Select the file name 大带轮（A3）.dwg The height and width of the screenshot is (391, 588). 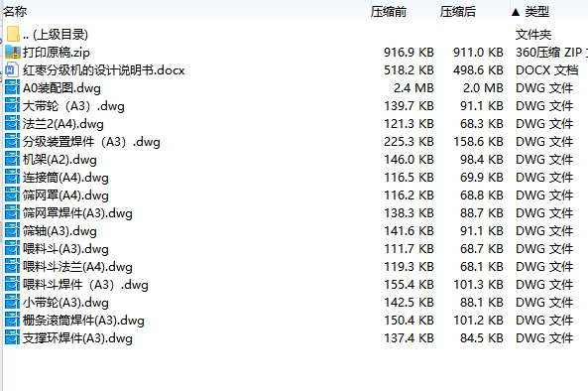coord(73,106)
